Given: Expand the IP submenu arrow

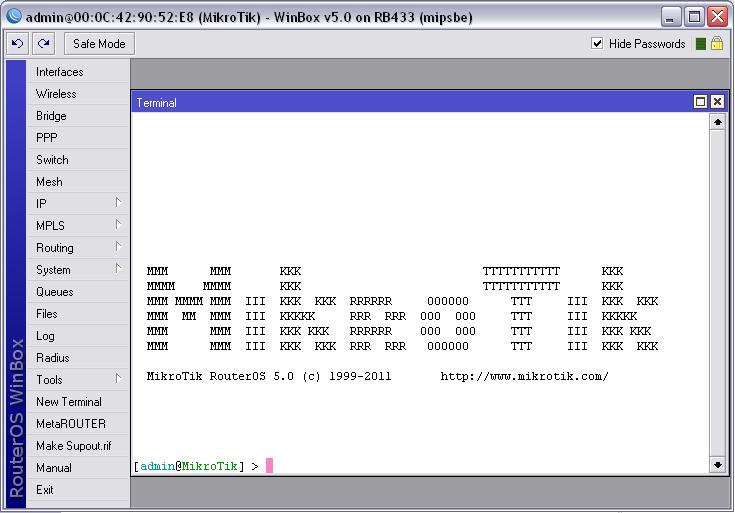Looking at the screenshot, I should [x=118, y=203].
